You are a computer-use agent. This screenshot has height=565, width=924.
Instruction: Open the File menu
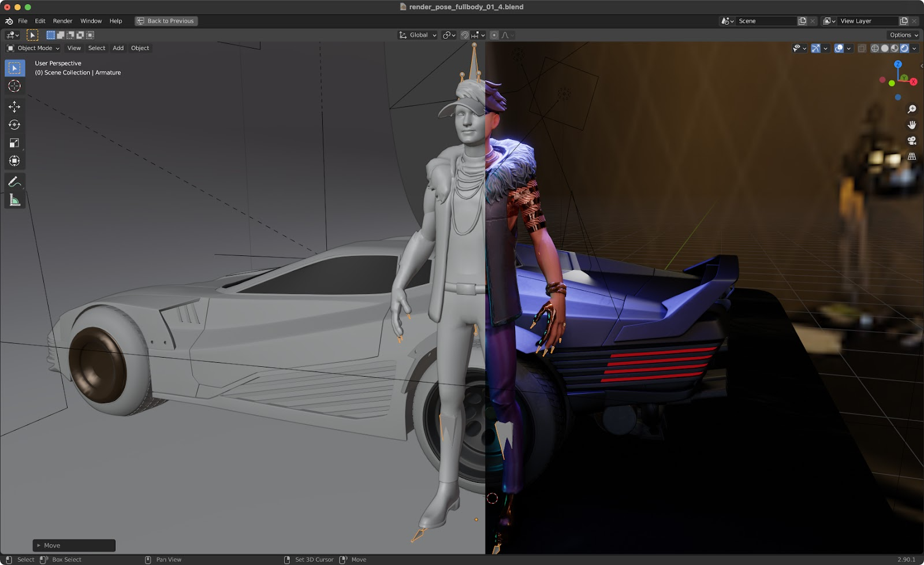click(23, 21)
